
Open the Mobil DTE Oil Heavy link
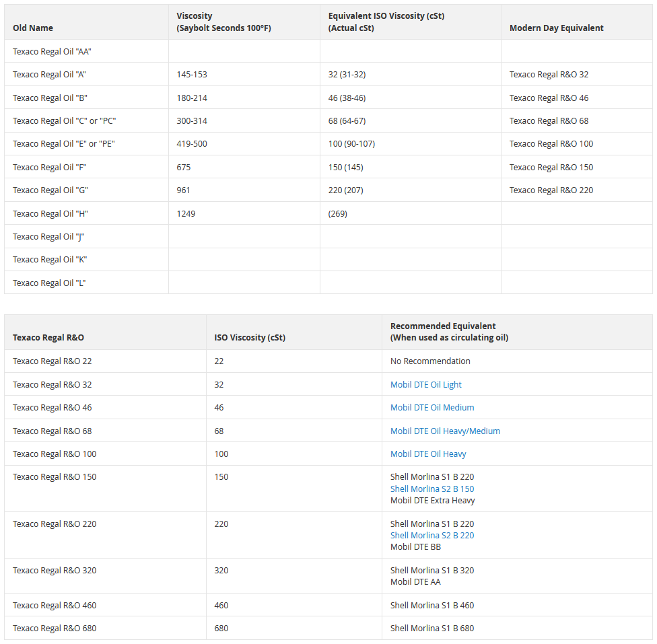coord(428,454)
